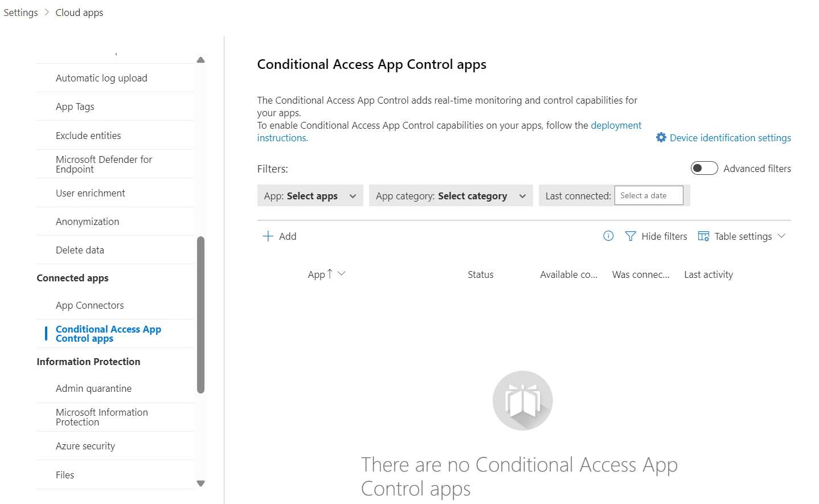The width and height of the screenshot is (819, 504).
Task: Switch to Conditional Access App Control apps
Action: pyautogui.click(x=108, y=333)
